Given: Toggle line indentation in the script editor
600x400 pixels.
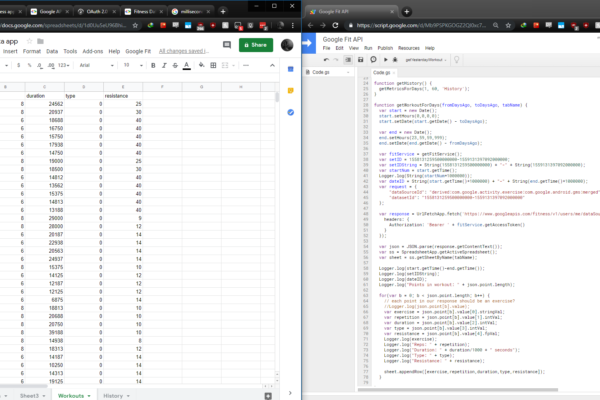Looking at the screenshot, I should (x=348, y=60).
